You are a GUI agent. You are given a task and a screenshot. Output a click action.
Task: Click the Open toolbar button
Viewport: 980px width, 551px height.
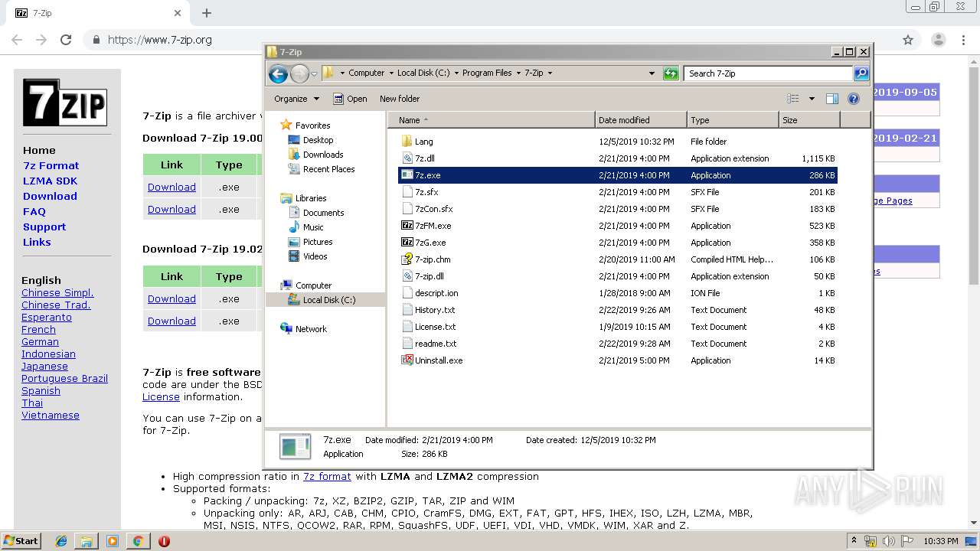[350, 99]
